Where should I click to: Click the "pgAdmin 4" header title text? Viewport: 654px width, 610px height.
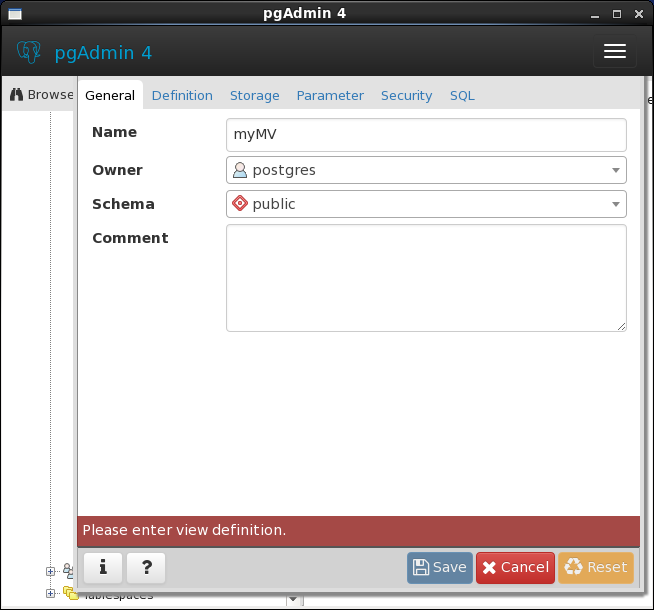(x=103, y=53)
